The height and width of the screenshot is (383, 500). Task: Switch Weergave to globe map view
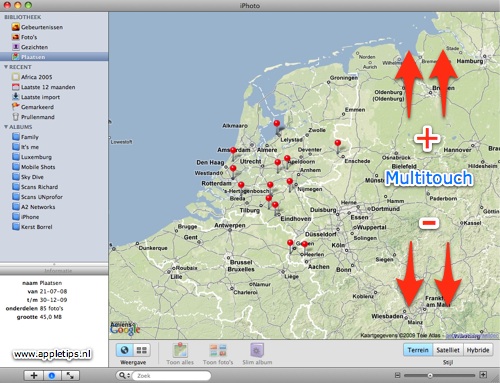[x=125, y=350]
